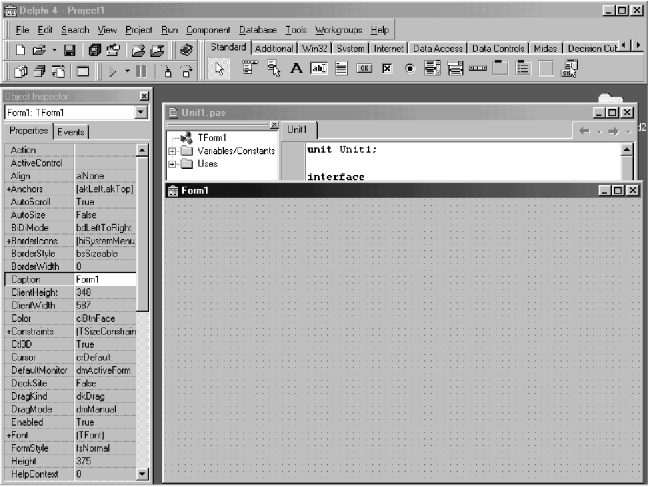
Task: Click Add File to Project icon
Action: point(138,50)
